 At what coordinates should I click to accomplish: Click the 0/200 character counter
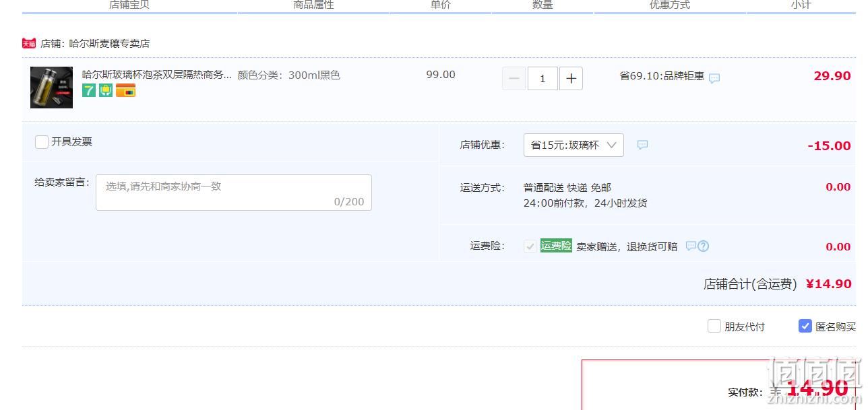click(x=349, y=201)
